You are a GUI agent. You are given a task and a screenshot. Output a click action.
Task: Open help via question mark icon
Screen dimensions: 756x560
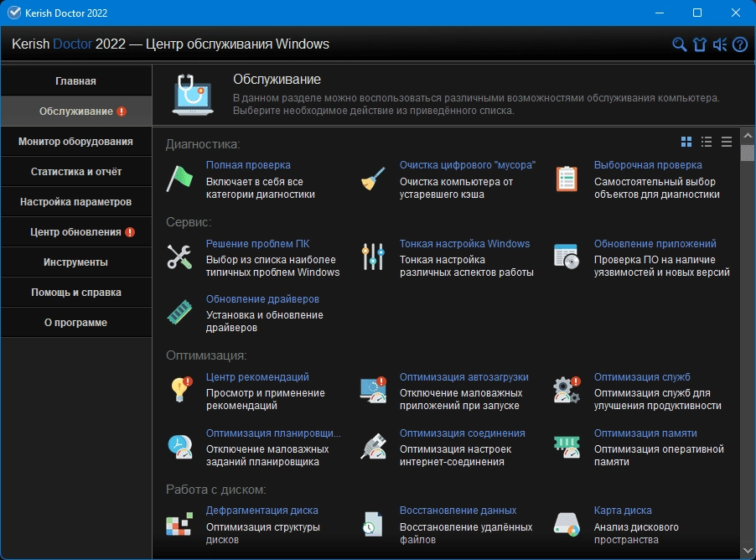740,44
